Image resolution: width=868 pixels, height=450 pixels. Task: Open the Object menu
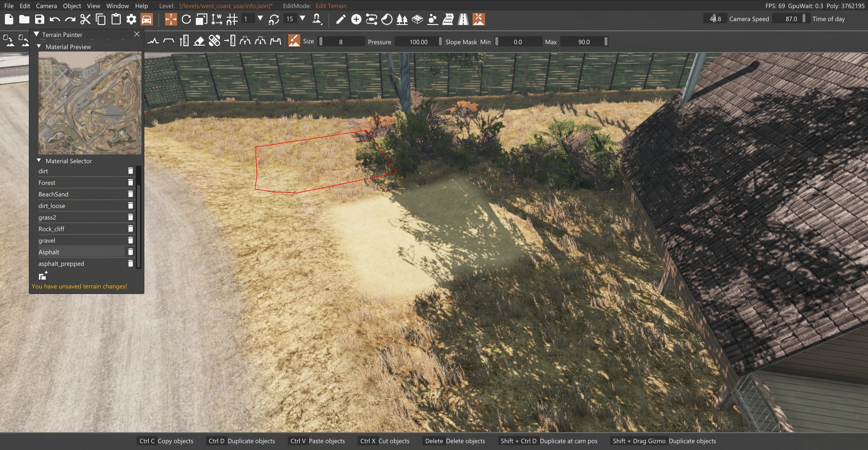[x=72, y=6]
